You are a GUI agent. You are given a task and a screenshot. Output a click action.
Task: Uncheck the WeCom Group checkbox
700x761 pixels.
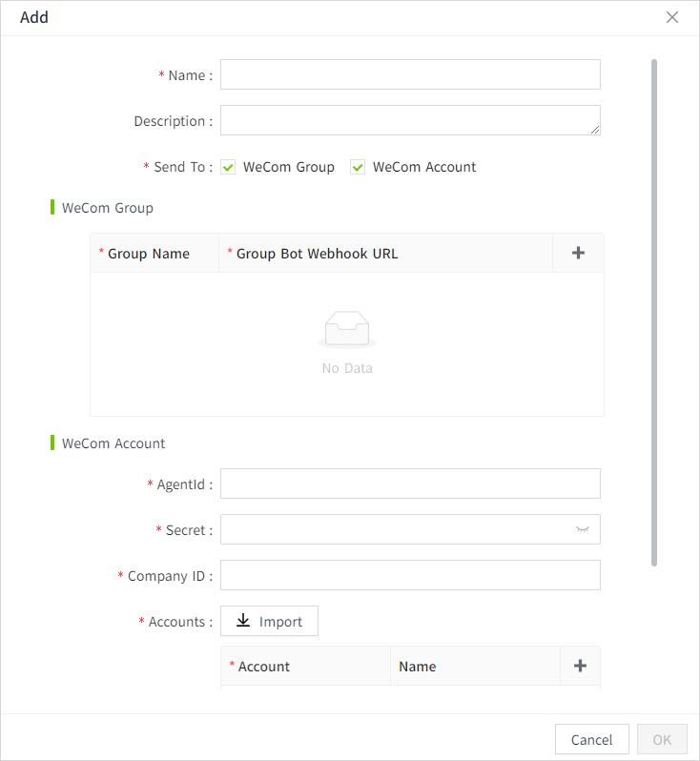pyautogui.click(x=228, y=167)
